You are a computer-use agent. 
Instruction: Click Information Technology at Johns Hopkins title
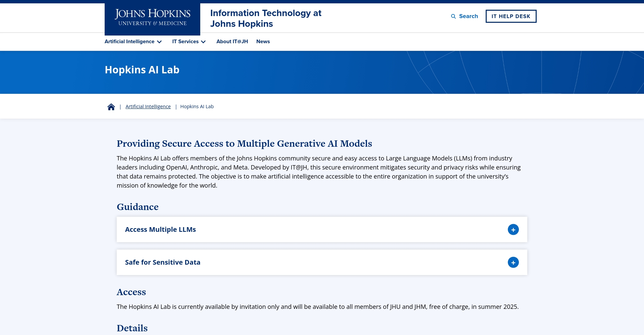point(266,18)
